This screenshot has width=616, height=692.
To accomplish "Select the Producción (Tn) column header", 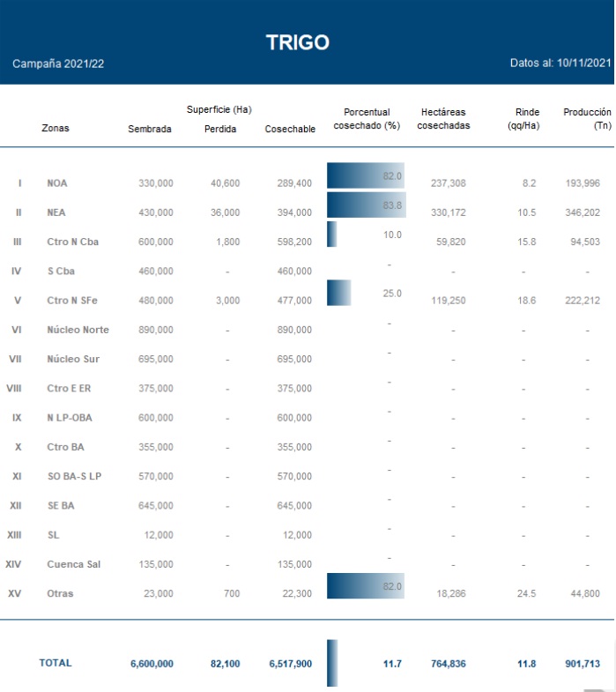I will (x=587, y=119).
